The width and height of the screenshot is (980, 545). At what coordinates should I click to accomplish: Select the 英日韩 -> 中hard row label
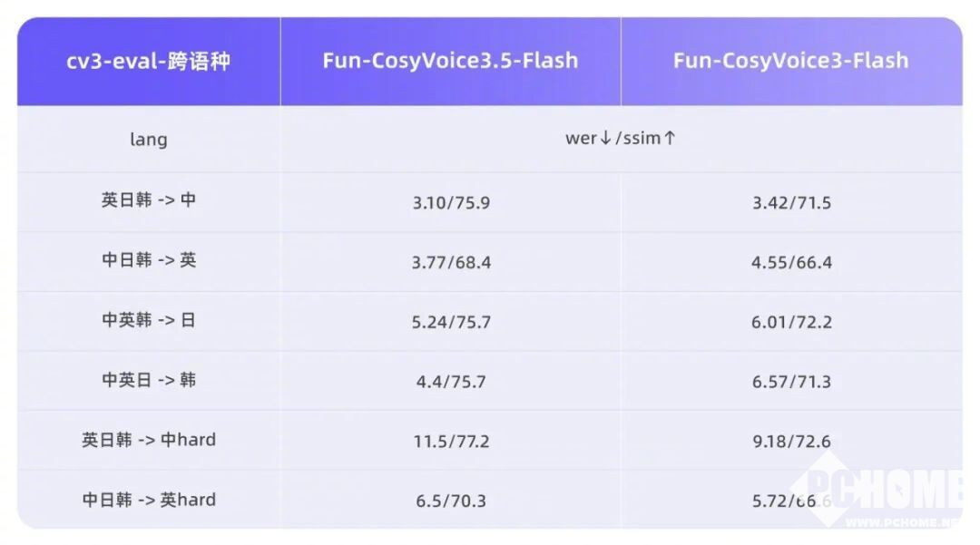coord(149,440)
